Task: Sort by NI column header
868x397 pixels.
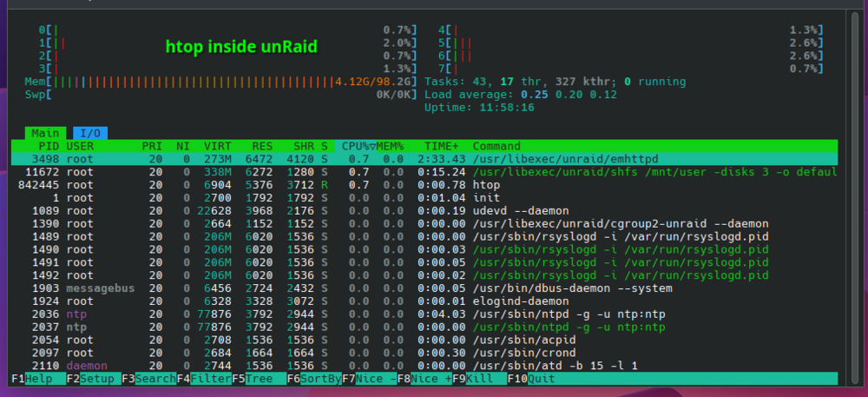Action: pyautogui.click(x=182, y=146)
